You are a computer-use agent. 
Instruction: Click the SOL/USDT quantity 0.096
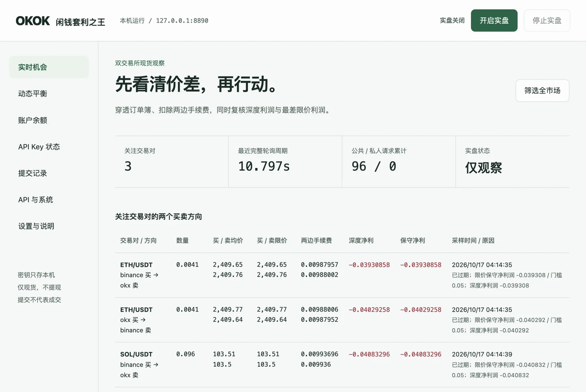coord(186,354)
